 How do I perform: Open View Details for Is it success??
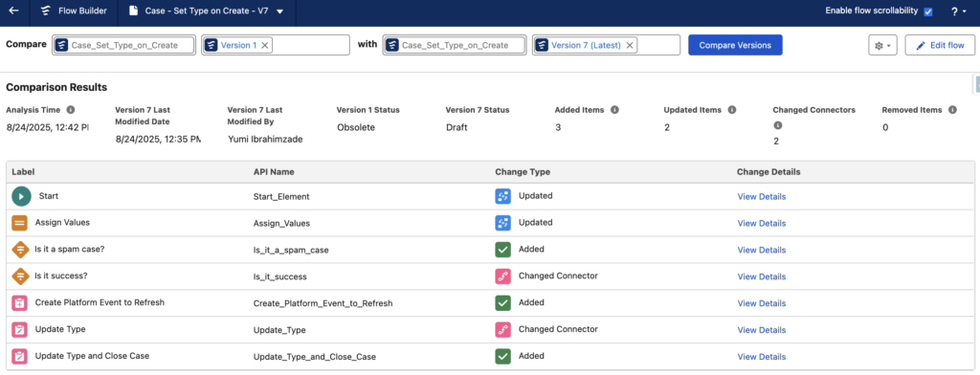click(761, 276)
